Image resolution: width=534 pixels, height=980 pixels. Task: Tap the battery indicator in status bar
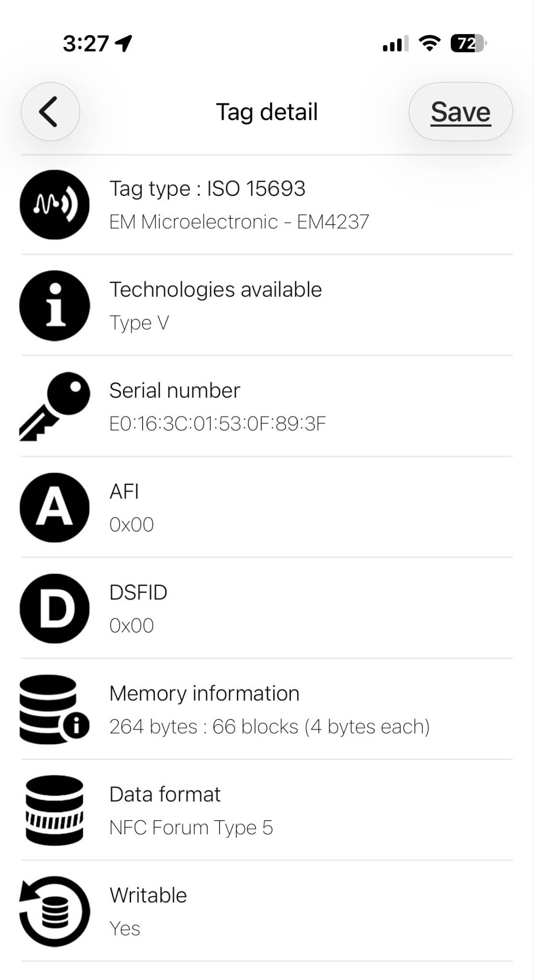tap(468, 44)
